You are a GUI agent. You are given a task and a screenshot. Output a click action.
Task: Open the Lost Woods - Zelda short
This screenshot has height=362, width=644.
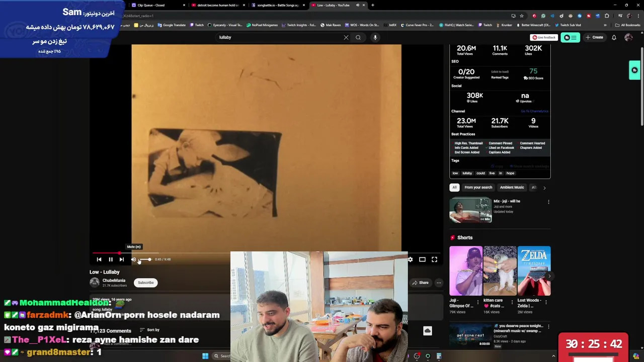tap(534, 271)
